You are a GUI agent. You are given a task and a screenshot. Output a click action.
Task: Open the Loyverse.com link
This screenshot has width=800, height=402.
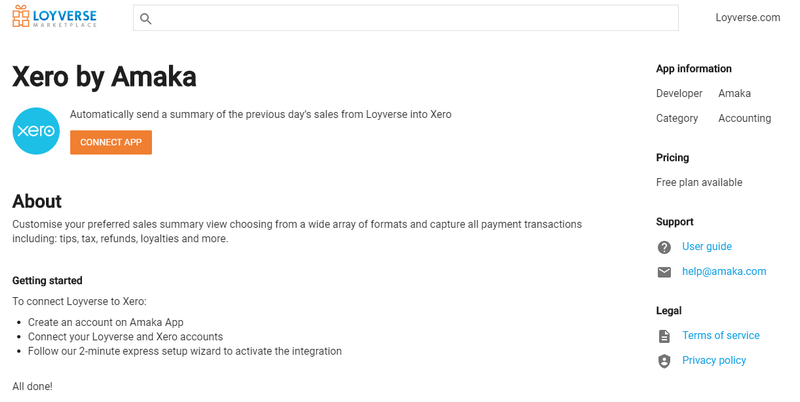coord(748,18)
